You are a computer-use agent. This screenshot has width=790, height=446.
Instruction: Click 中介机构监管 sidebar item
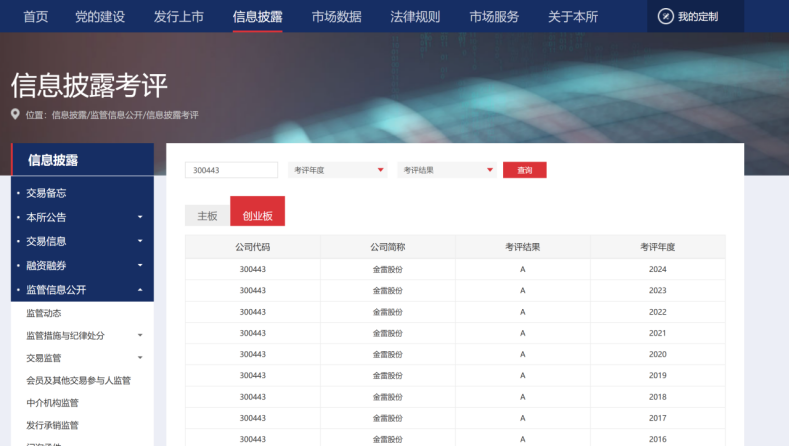tap(52, 403)
